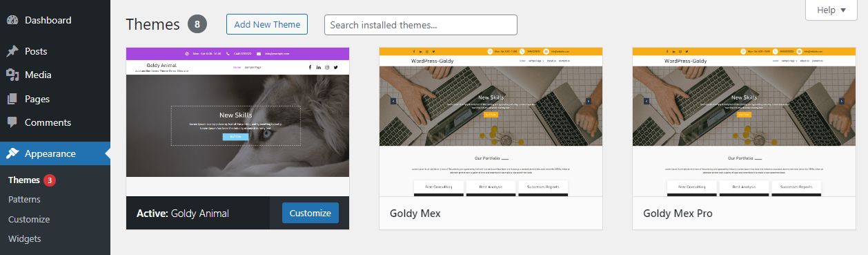Click the red update badge showing 3
Screen dimensions: 868x255
[50, 180]
